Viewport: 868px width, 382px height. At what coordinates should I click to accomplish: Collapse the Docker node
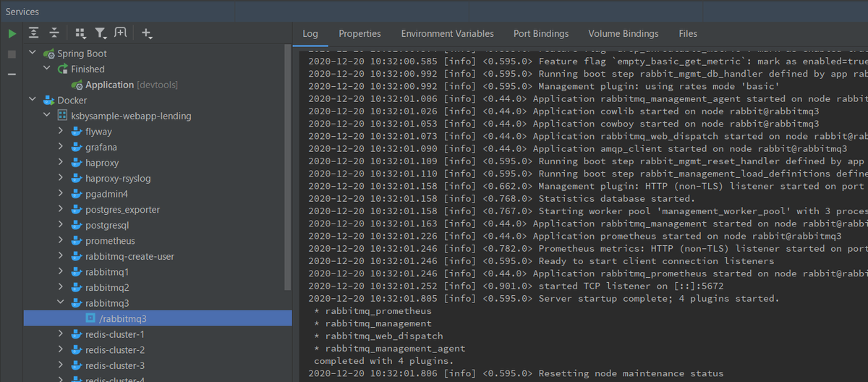(33, 100)
